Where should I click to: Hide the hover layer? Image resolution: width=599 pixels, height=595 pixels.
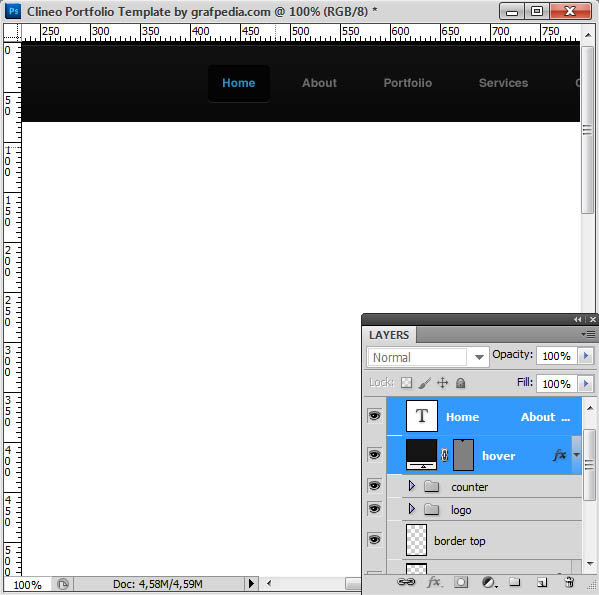click(374, 454)
